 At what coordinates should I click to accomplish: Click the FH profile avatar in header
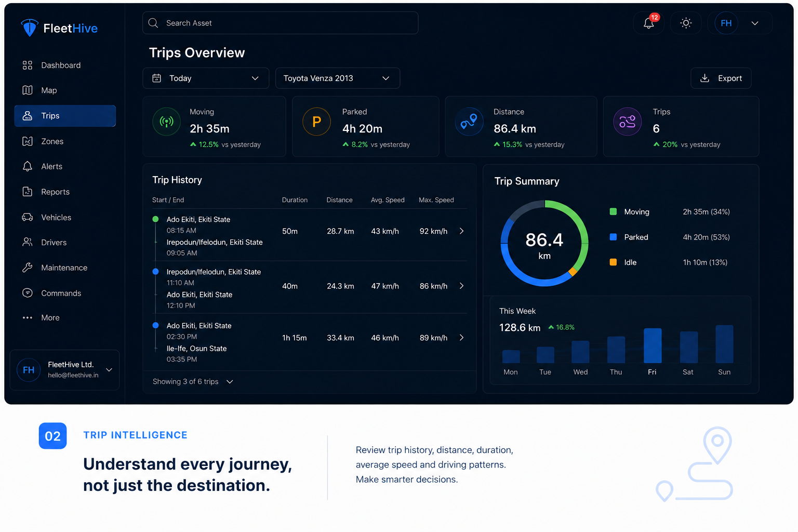pos(726,23)
